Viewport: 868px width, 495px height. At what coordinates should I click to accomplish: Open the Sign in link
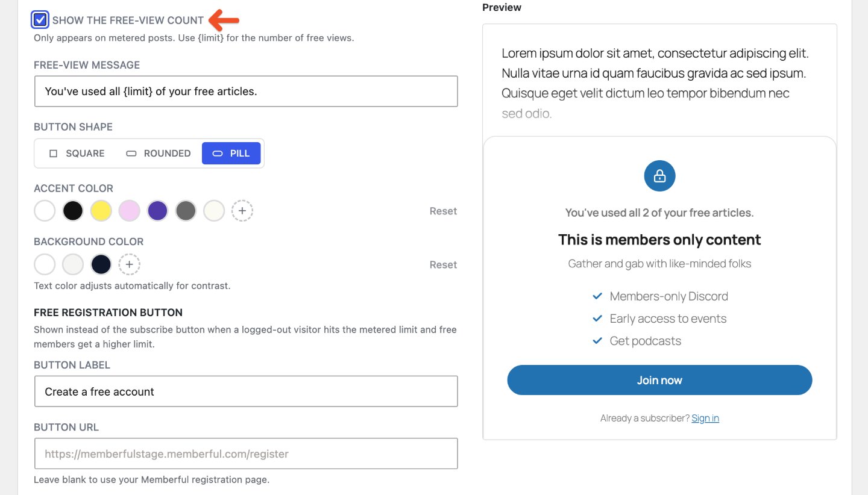point(705,418)
